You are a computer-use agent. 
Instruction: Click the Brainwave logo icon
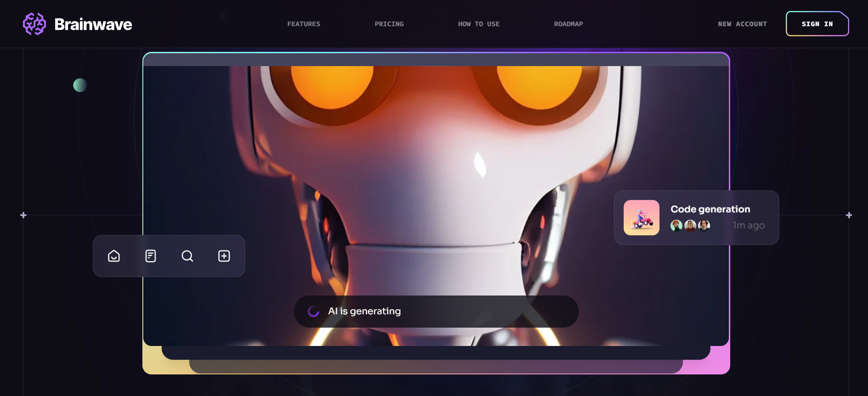point(34,24)
